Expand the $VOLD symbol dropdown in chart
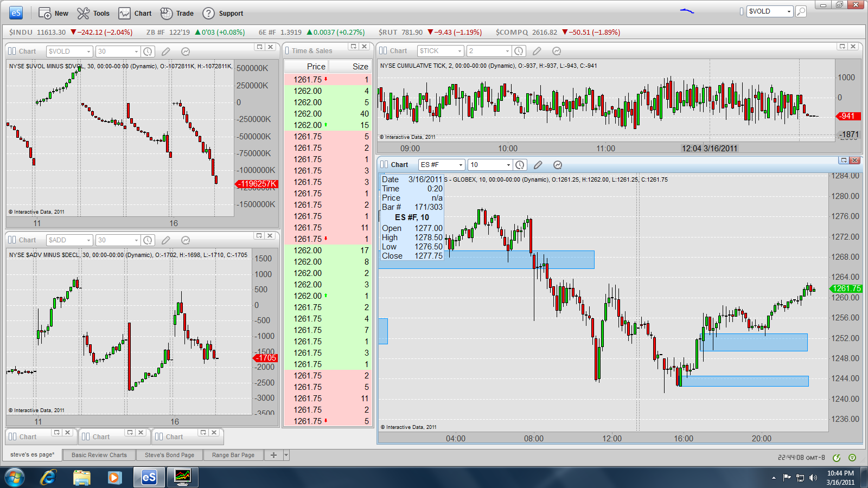Viewport: 868px width, 488px height. point(88,52)
